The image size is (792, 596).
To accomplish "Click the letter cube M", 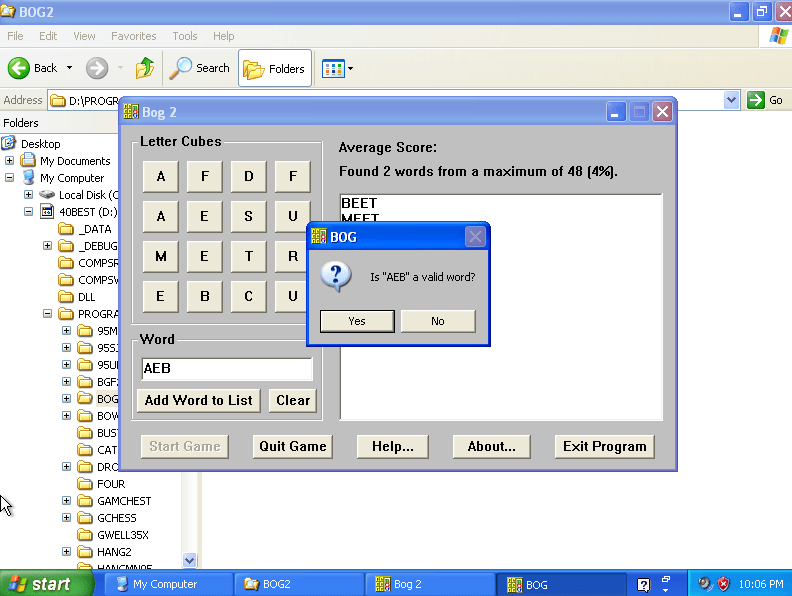I will [x=161, y=256].
